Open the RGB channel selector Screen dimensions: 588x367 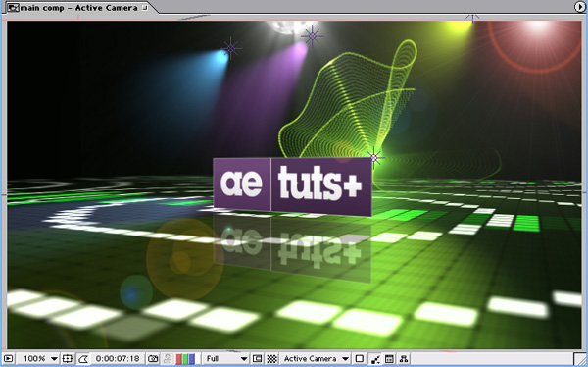[185, 359]
